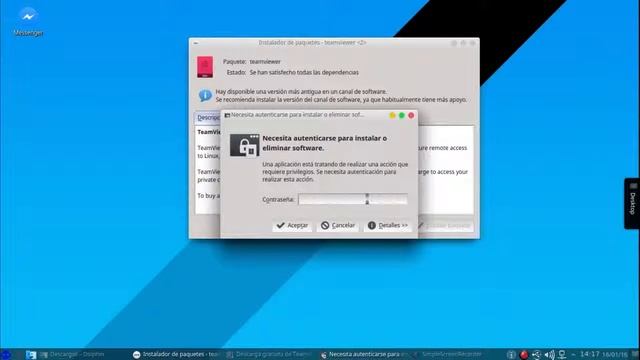Click the Finder-style icon in taskbar
The width and height of the screenshot is (640, 360).
pyautogui.click(x=31, y=355)
